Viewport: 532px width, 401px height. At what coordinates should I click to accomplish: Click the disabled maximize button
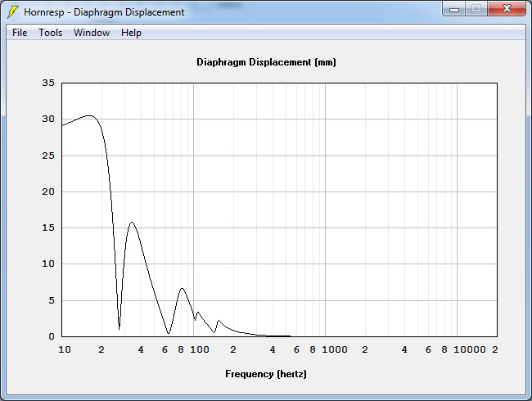476,9
